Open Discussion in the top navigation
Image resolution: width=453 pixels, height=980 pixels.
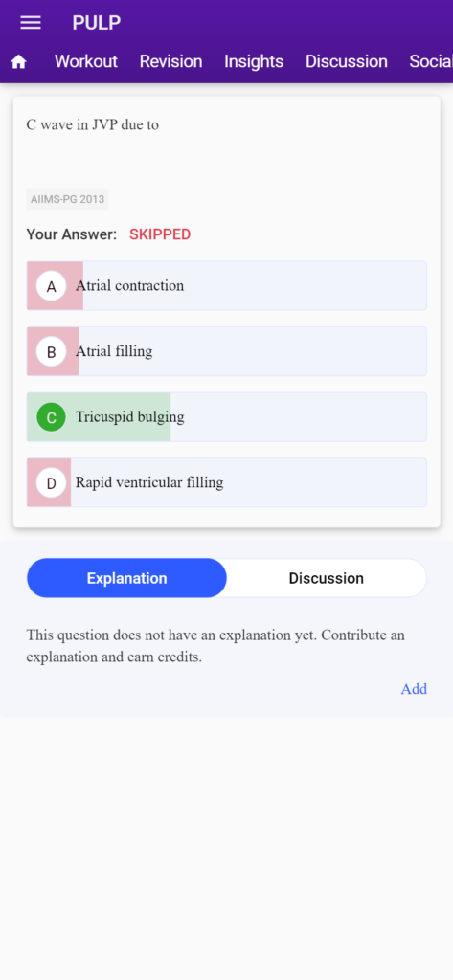click(347, 61)
